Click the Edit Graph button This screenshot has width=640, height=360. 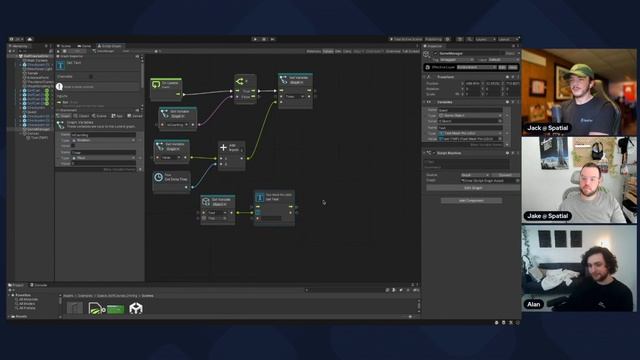473,188
